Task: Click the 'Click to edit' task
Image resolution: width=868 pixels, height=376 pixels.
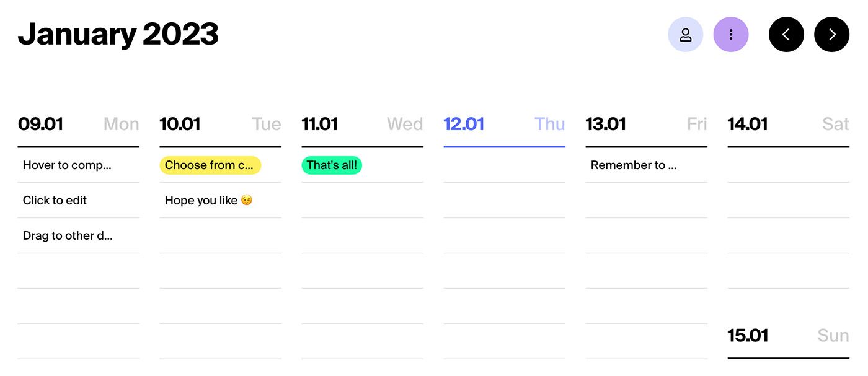Action: [x=55, y=201]
